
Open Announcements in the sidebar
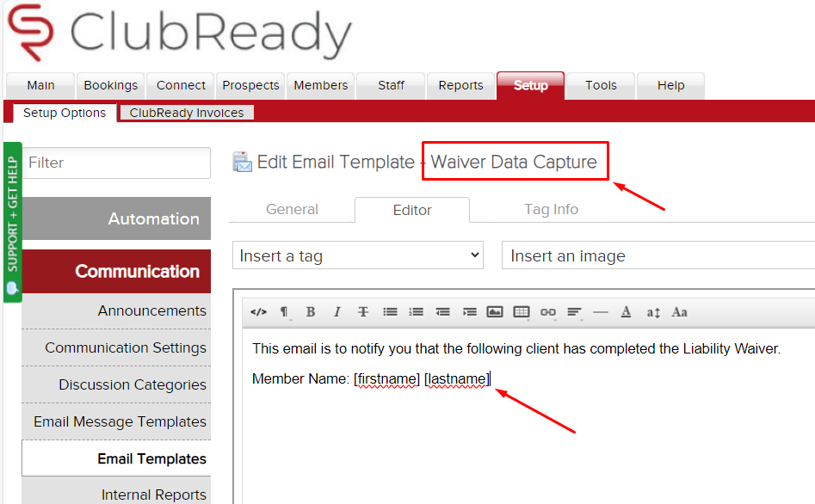116,310
